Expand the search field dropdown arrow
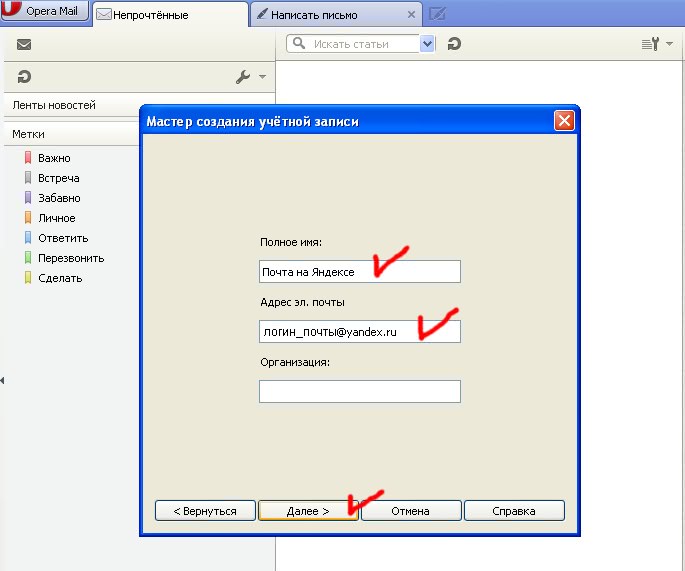This screenshot has width=685, height=571. (427, 44)
